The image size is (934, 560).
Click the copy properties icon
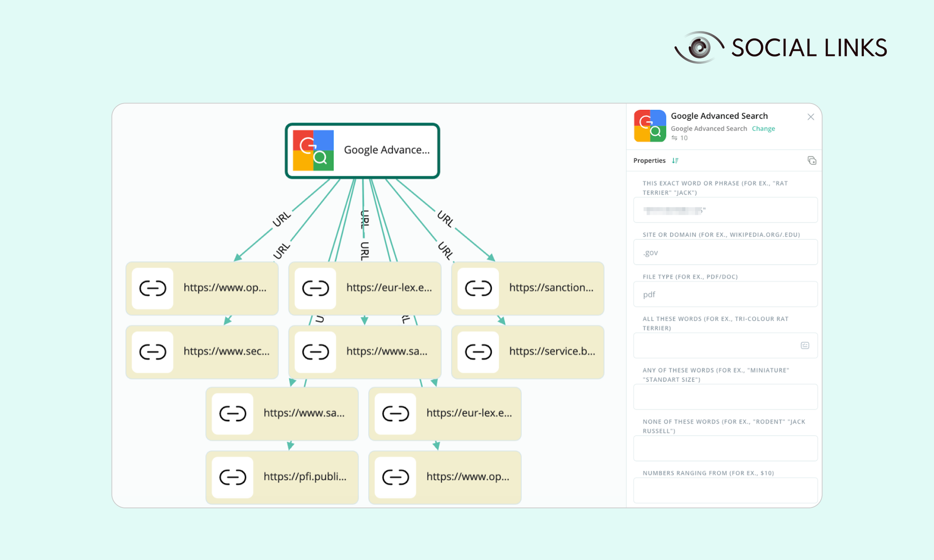click(812, 161)
